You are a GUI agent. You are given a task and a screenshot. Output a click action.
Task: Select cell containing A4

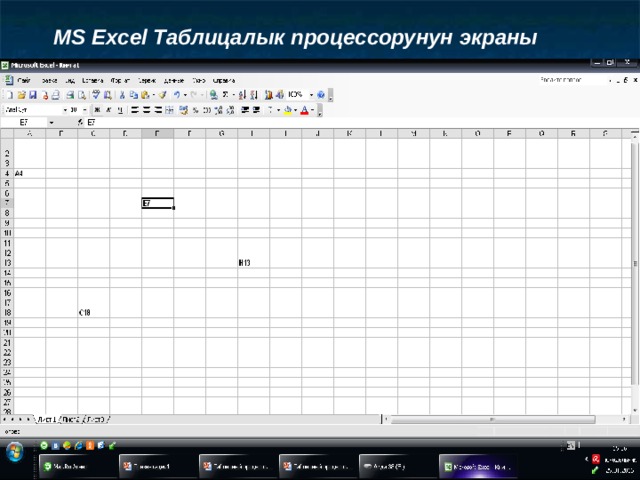pyautogui.click(x=30, y=173)
